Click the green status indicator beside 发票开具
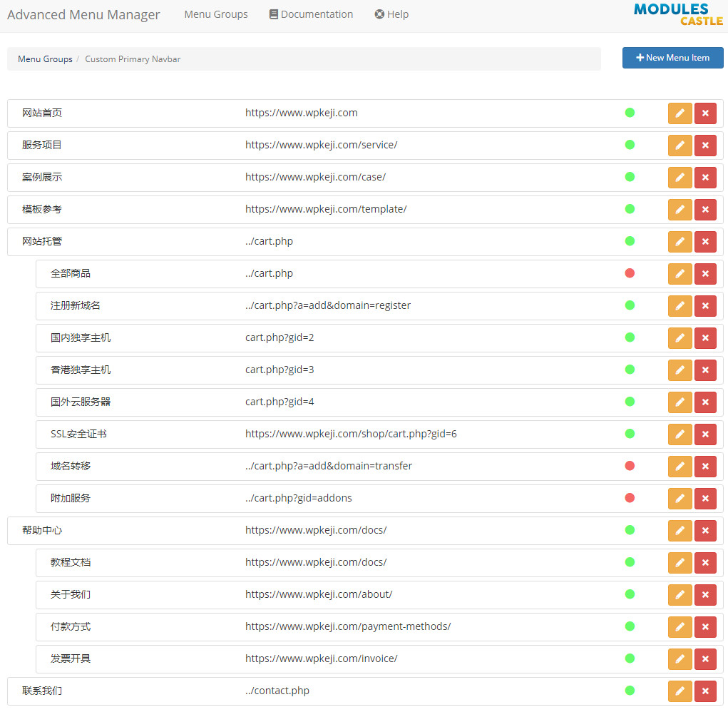 click(x=630, y=658)
